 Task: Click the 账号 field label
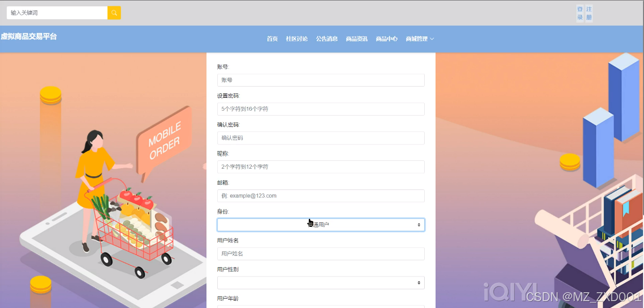pos(223,67)
